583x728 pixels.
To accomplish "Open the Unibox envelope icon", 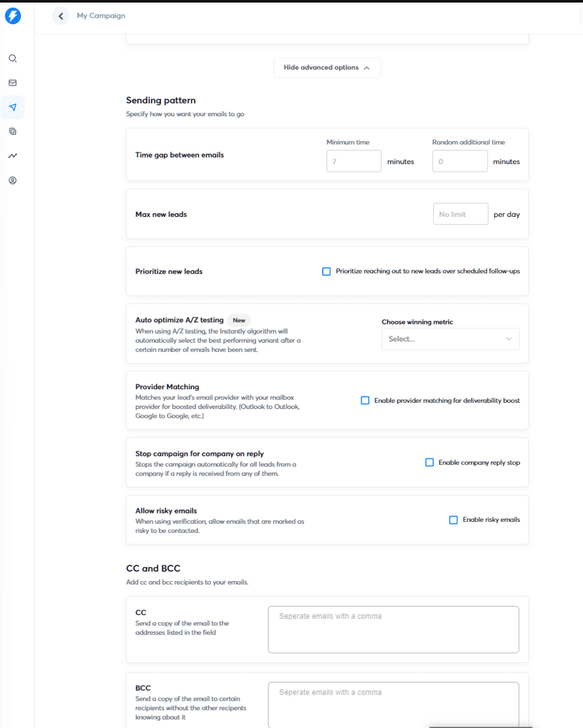I will (12, 82).
